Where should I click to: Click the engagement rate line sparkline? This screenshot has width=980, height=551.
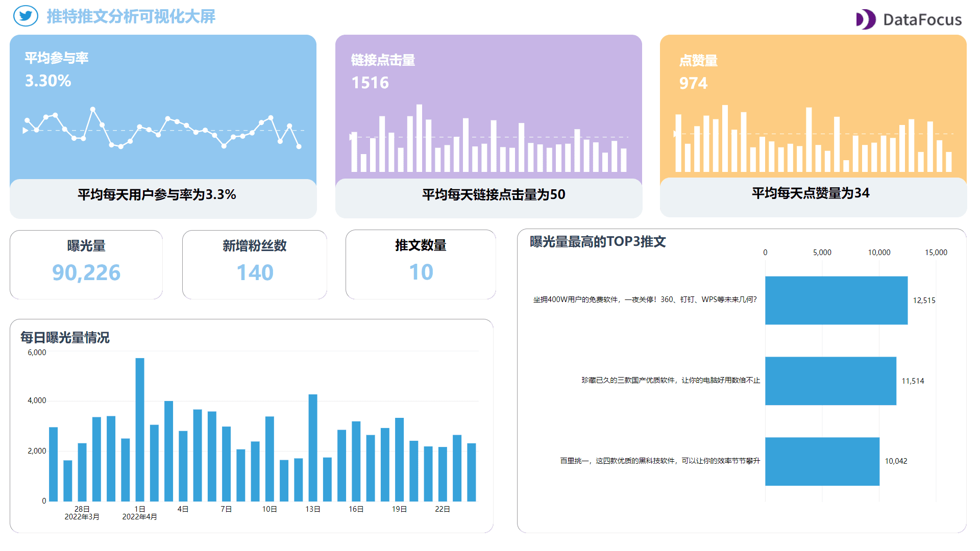pos(163,128)
